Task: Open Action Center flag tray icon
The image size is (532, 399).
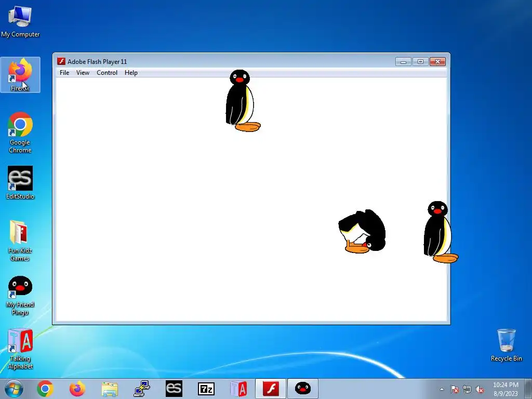Action: [454, 389]
